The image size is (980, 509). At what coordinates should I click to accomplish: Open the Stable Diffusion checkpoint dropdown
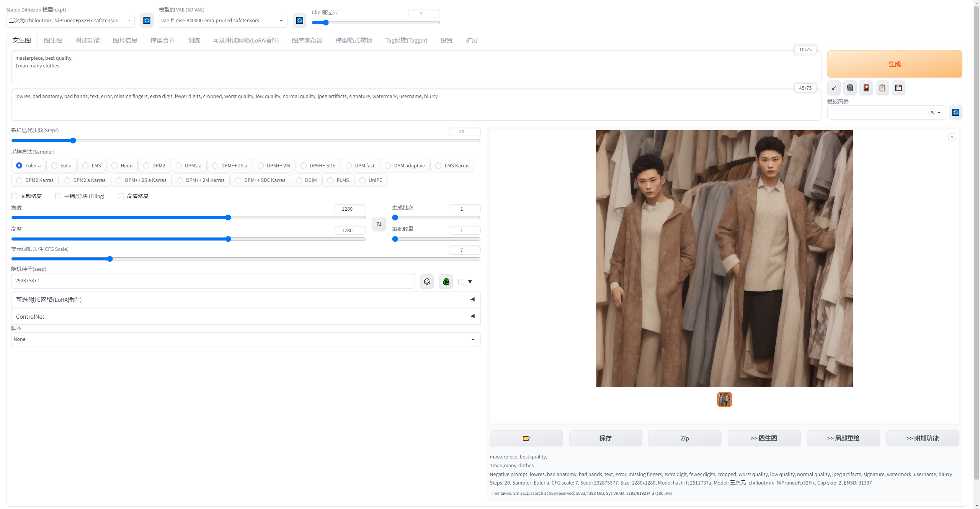tap(70, 21)
